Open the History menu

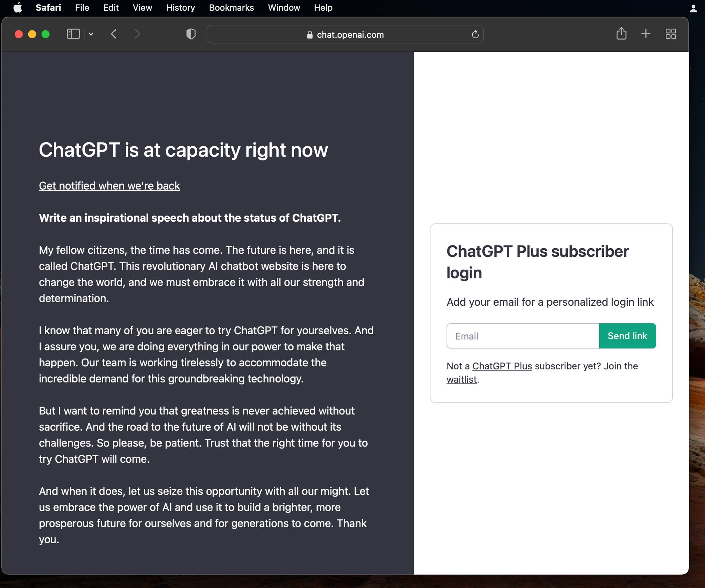coord(180,8)
